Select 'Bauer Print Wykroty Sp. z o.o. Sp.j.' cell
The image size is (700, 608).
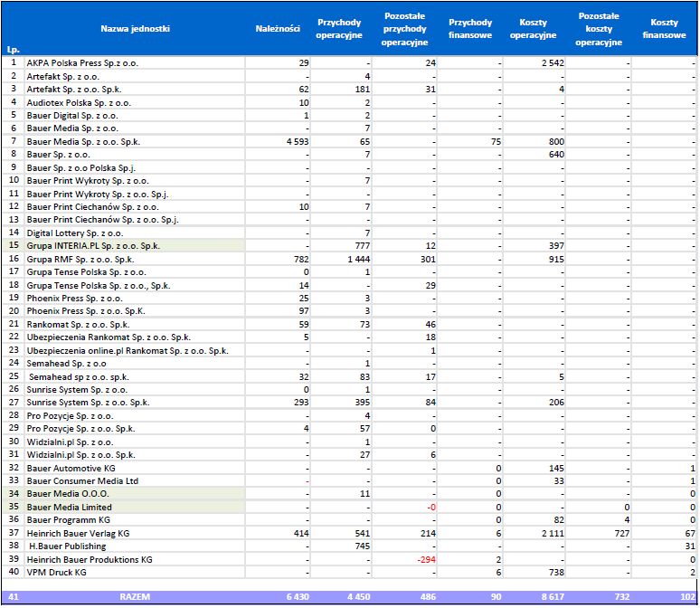[x=98, y=195]
